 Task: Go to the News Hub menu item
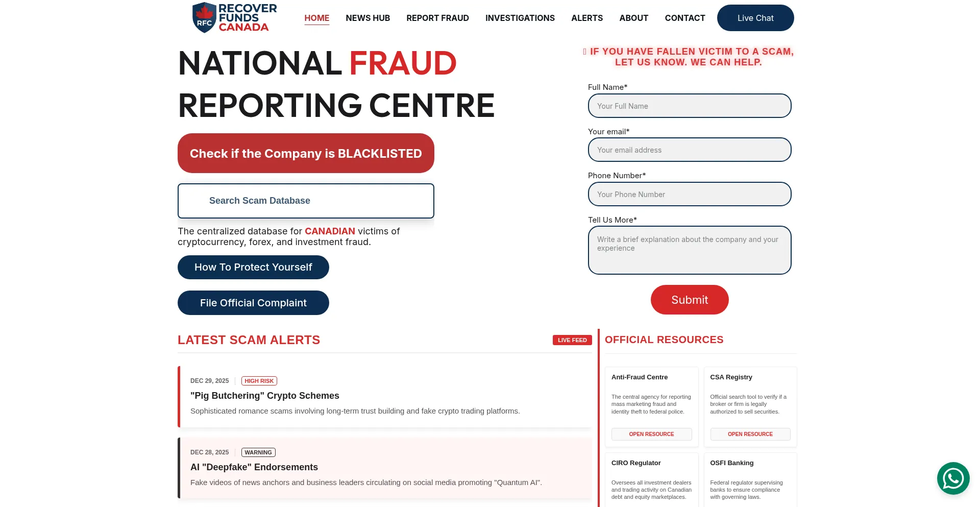pos(367,18)
